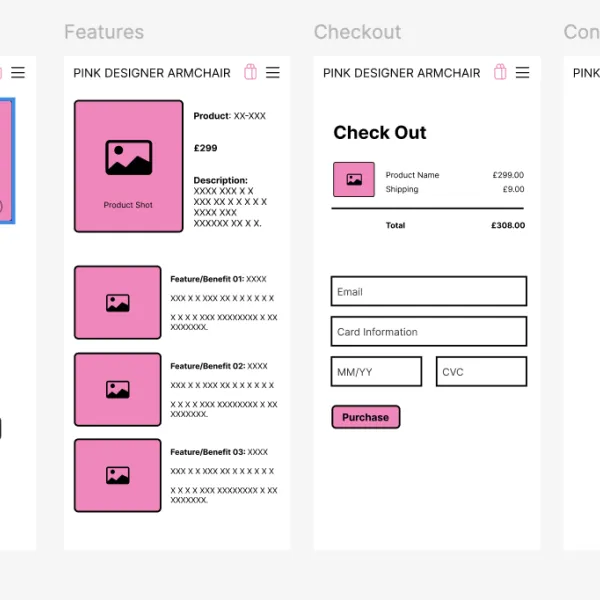
Task: Click the Product Name line item
Action: [412, 175]
